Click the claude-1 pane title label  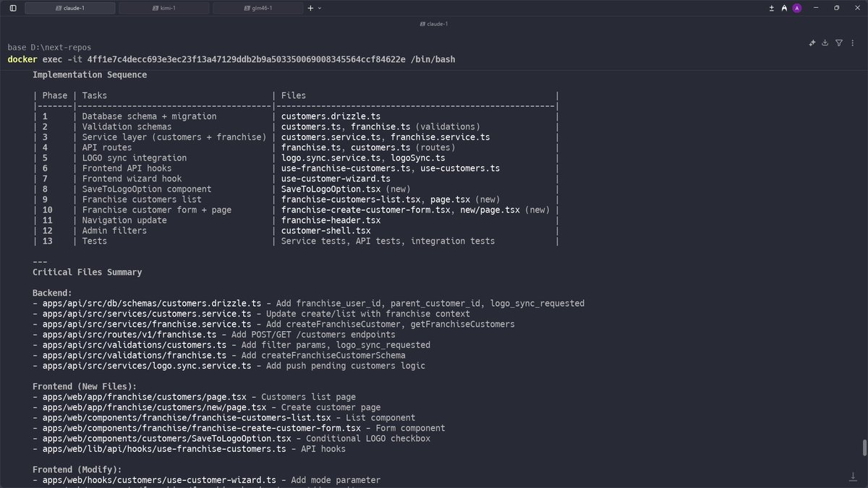point(433,24)
